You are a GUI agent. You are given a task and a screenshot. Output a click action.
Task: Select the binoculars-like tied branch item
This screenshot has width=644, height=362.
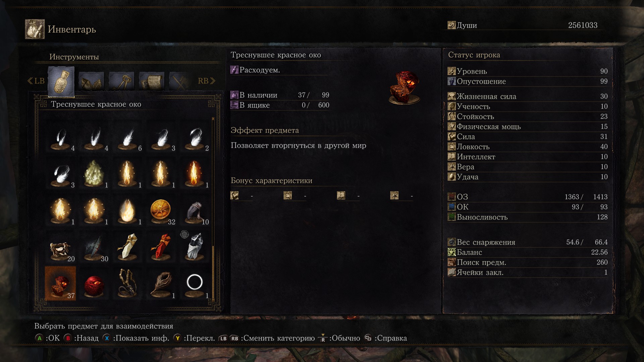[x=127, y=284]
